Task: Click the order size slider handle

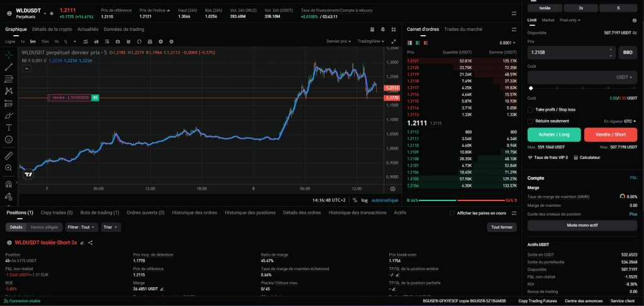Action: pos(531,89)
